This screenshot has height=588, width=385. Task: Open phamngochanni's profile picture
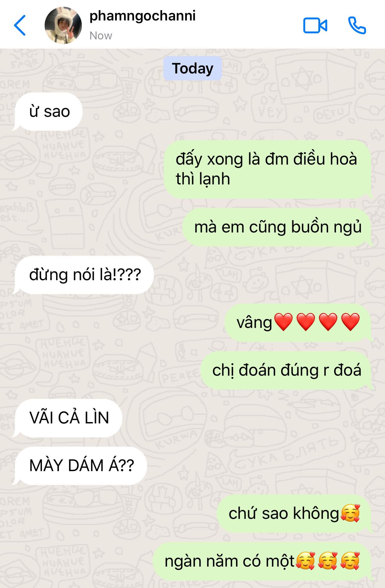[x=63, y=25]
